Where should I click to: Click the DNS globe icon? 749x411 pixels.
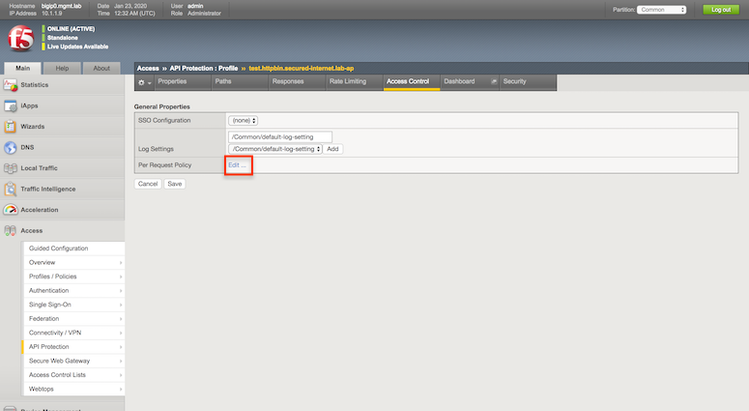(11, 148)
